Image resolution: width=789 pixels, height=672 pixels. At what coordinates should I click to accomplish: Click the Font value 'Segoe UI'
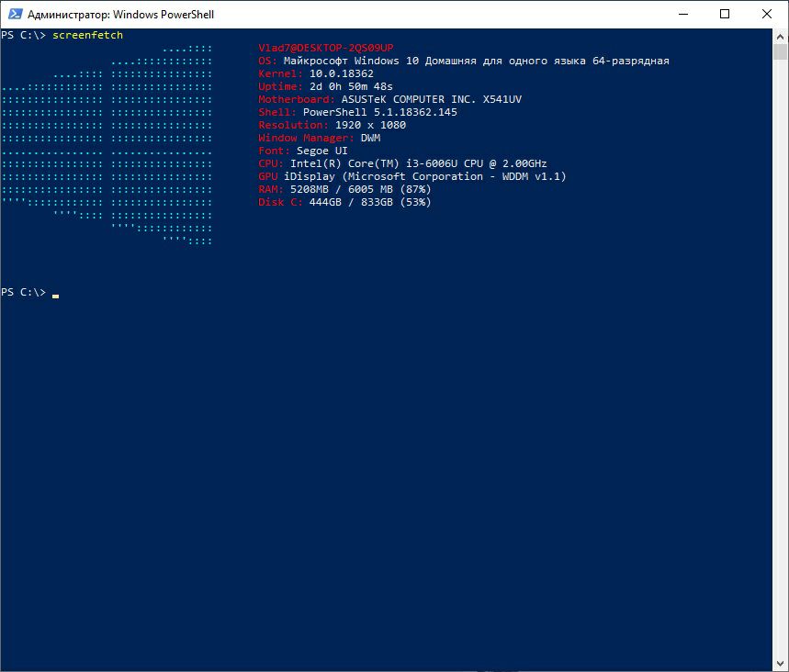[322, 151]
